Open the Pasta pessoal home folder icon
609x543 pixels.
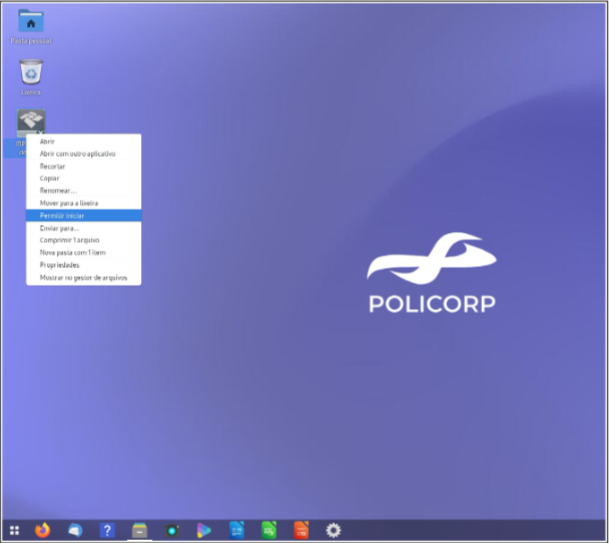pyautogui.click(x=31, y=21)
